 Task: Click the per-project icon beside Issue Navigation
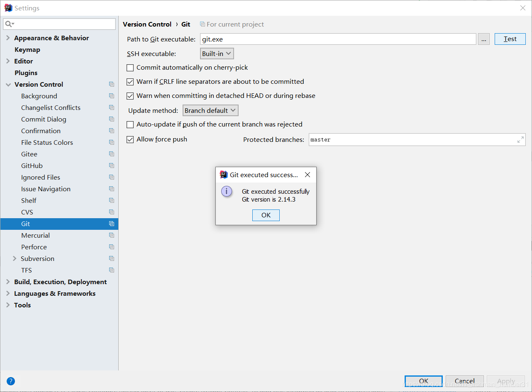click(x=112, y=189)
